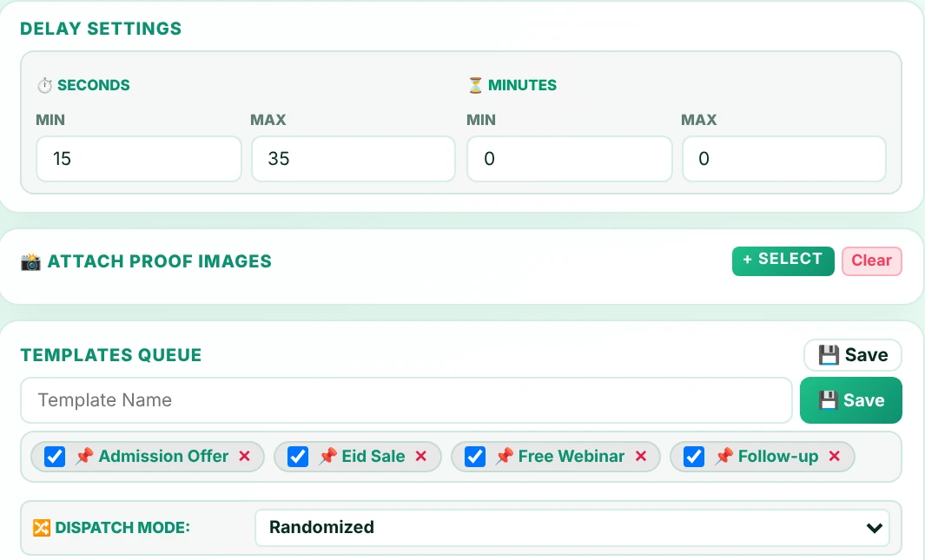
Task: Click the Minutes MIN input field
Action: pos(569,159)
